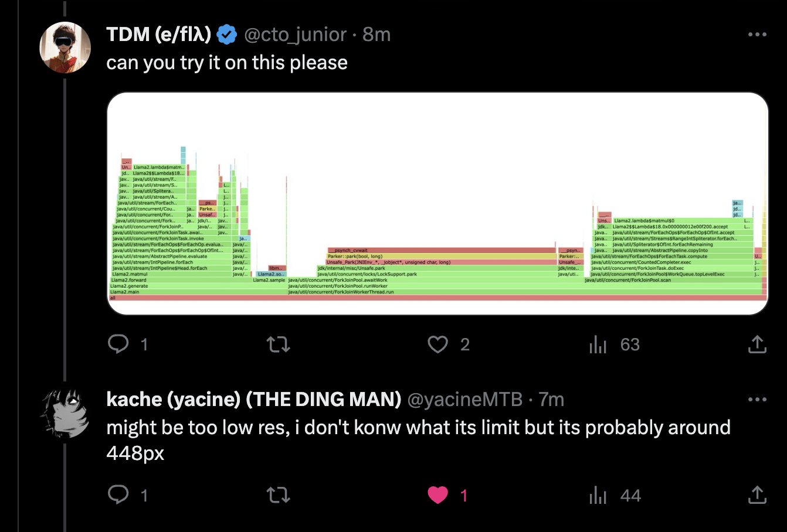View analytics showing 63 views
Image resolution: width=787 pixels, height=532 pixels.
[614, 345]
